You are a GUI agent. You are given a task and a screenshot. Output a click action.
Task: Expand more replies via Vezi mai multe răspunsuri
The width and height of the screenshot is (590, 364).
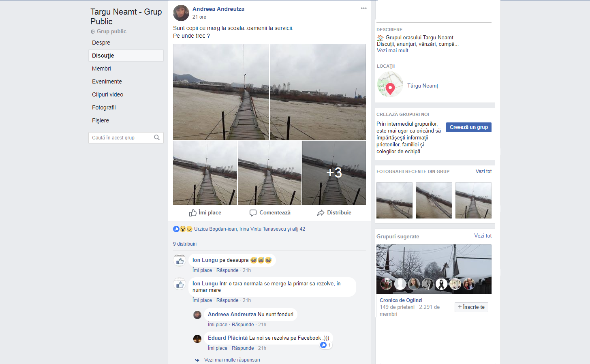(232, 360)
